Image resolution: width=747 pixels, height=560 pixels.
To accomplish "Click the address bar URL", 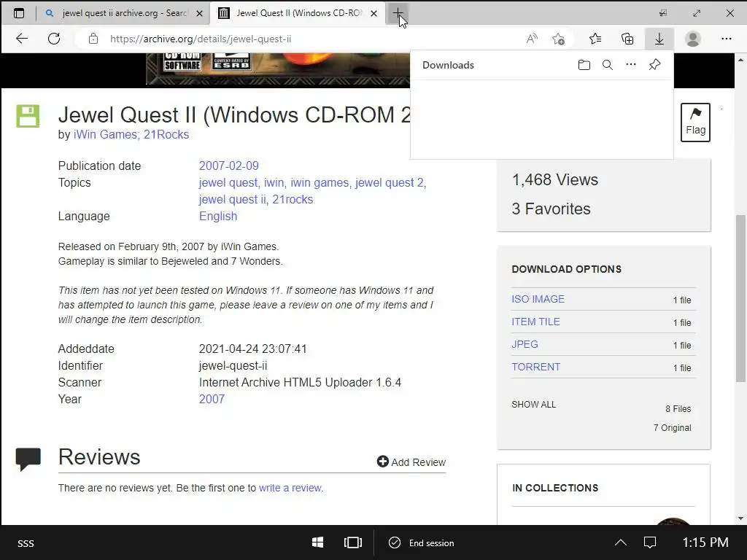I will tap(201, 39).
